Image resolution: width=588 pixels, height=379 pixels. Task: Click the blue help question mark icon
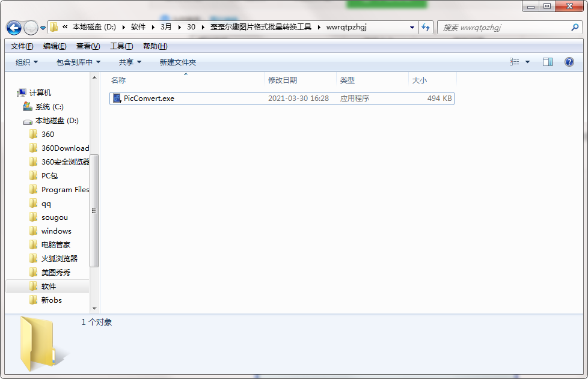click(569, 62)
